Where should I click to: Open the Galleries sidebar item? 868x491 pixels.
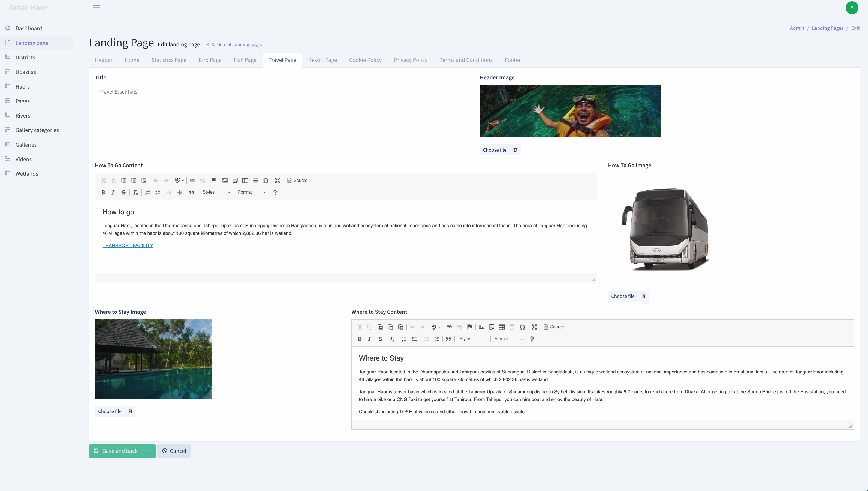[26, 145]
